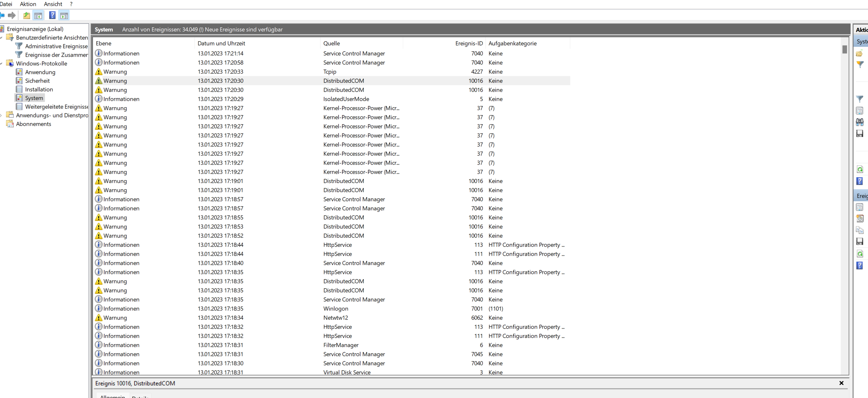Toggle the show/hide console tree button
This screenshot has width=868, height=398.
coord(38,16)
